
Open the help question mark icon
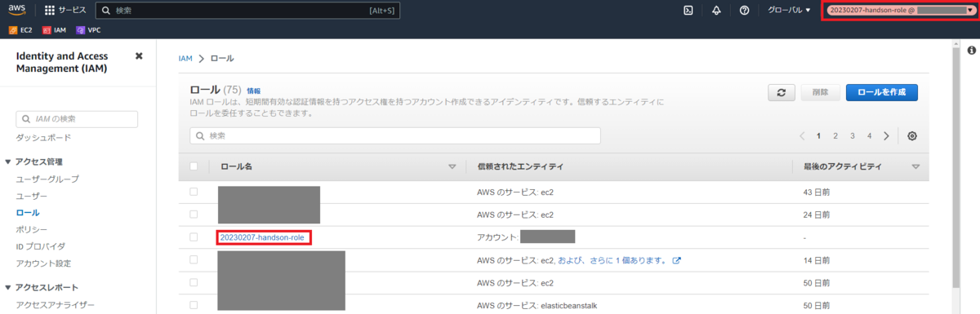click(x=744, y=11)
